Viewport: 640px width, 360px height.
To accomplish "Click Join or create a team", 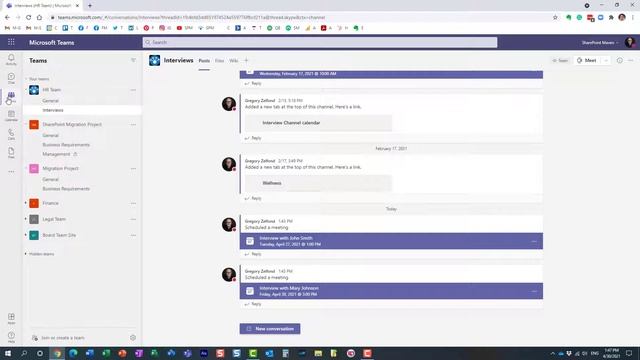I will [58, 338].
